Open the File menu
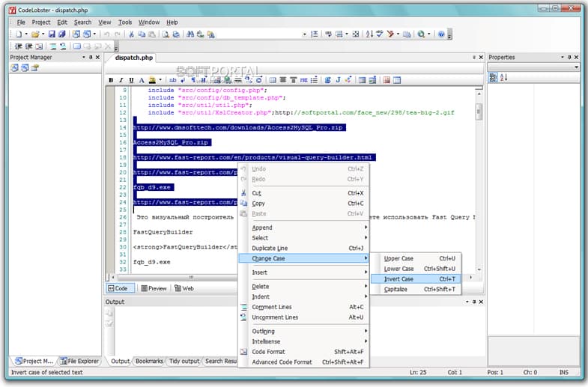The width and height of the screenshot is (588, 387). pos(21,22)
